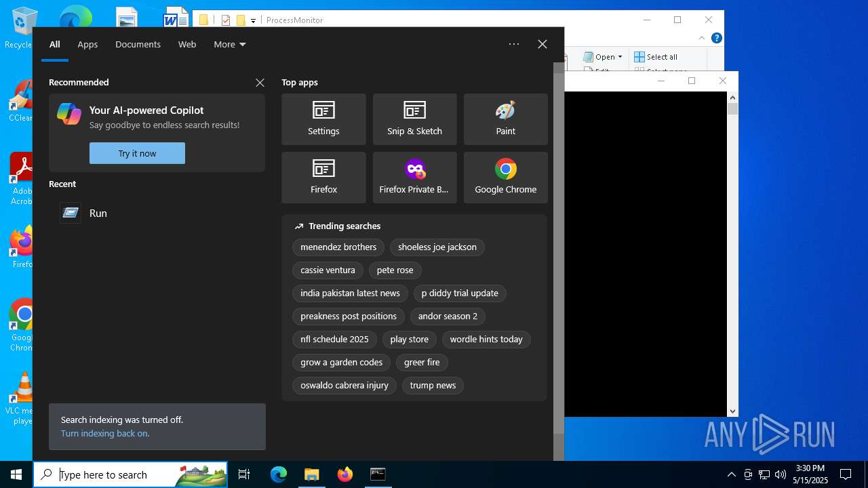The width and height of the screenshot is (868, 488).
Task: Open File Explorer from taskbar
Action: [311, 474]
